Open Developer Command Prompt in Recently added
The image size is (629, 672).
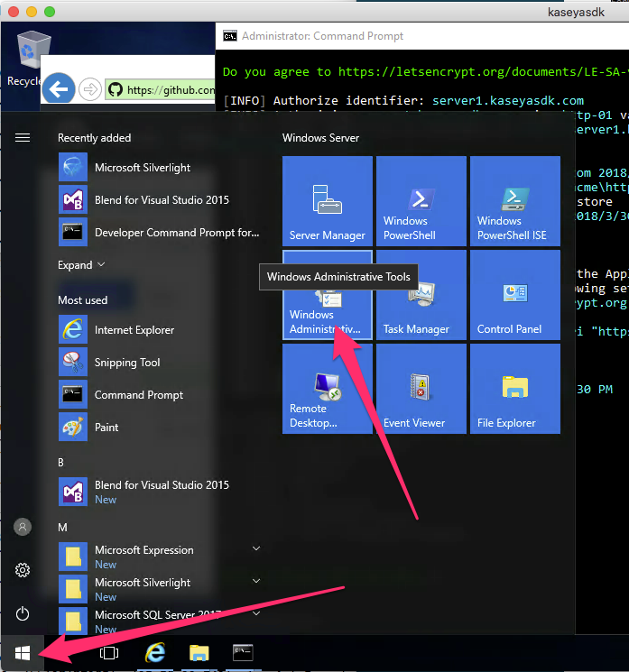point(160,233)
